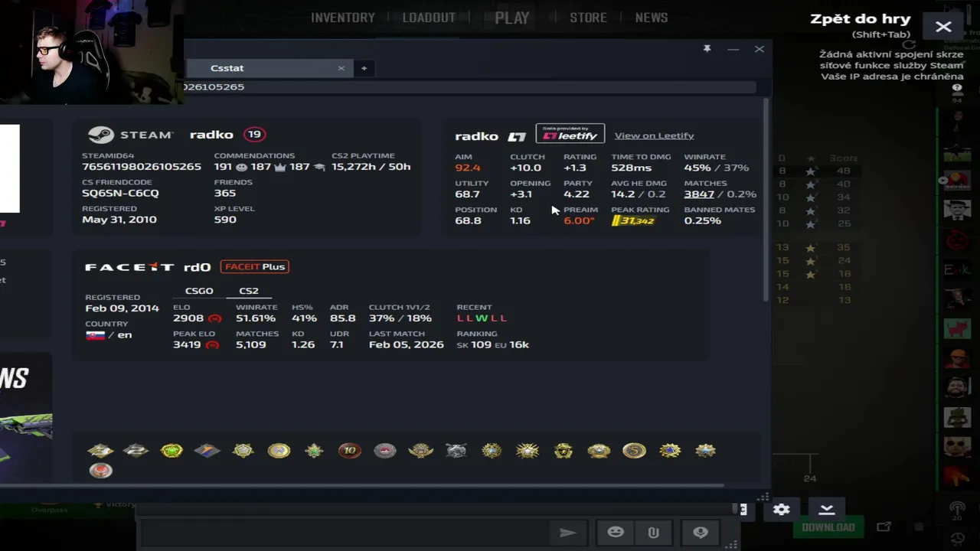Open the PLAY menu
The width and height of the screenshot is (980, 551).
pos(511,18)
